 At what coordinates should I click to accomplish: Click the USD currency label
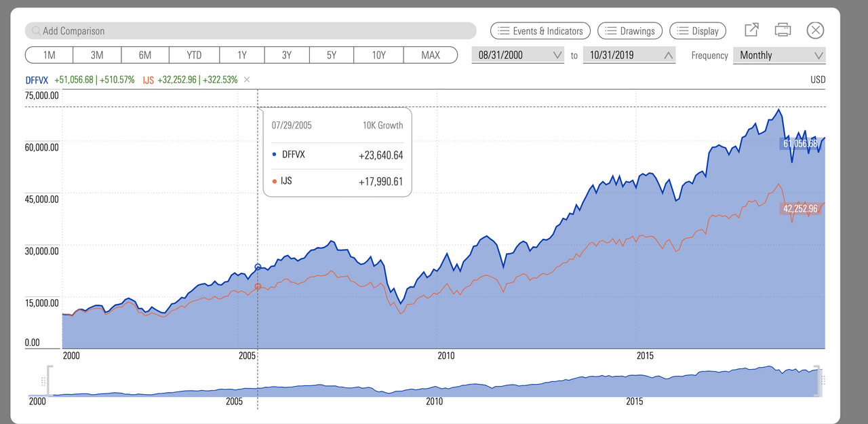coord(818,79)
